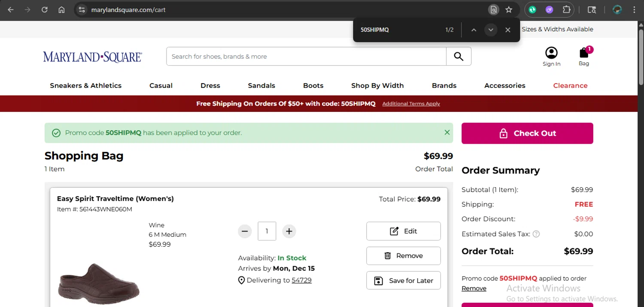Screen dimensions: 644x307
Task: Open the Maryland Square logo homepage
Action: 92,57
